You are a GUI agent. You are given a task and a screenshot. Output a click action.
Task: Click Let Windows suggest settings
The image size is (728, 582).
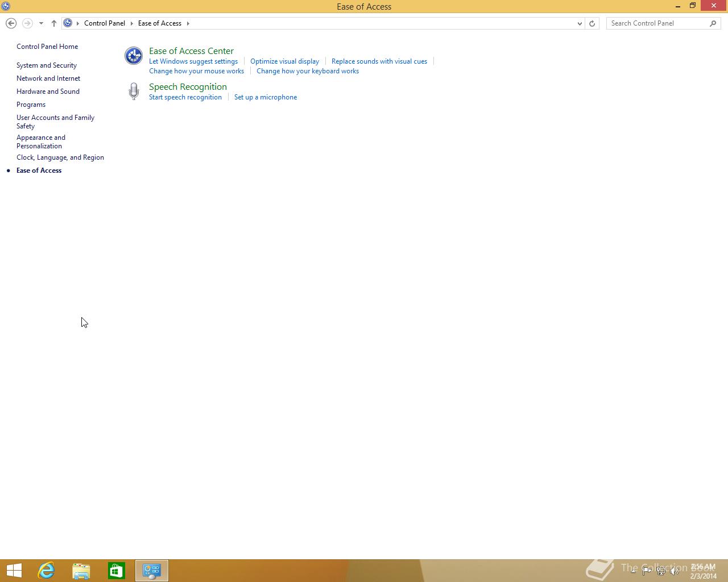click(x=193, y=61)
